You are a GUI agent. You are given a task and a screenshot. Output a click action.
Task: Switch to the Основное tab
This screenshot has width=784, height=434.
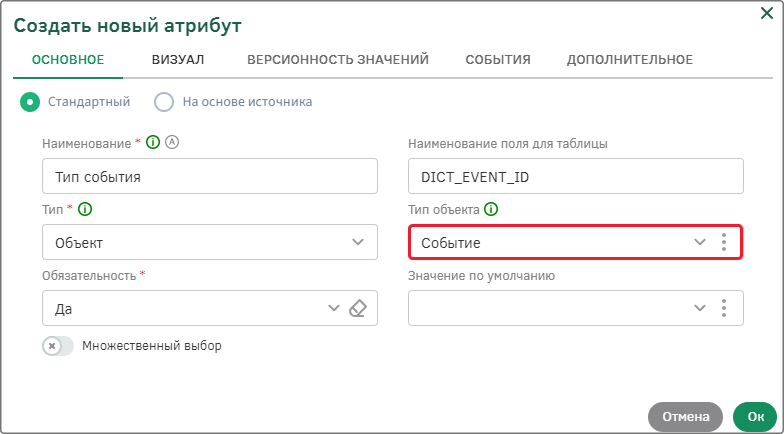[x=68, y=60]
